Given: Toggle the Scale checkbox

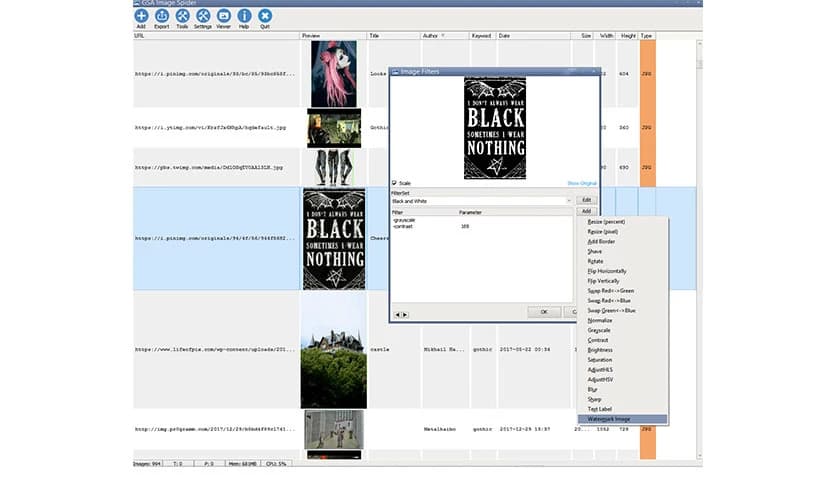Looking at the screenshot, I should coord(395,183).
